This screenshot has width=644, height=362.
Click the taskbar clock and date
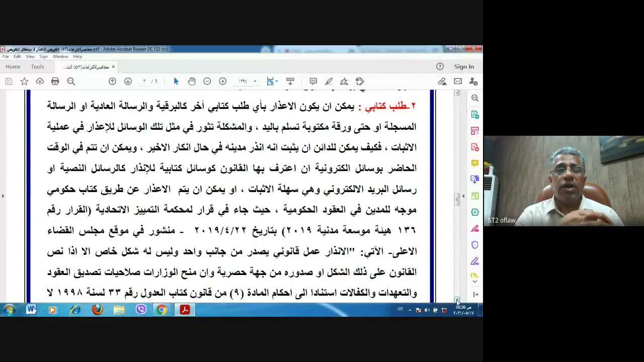[463, 310]
